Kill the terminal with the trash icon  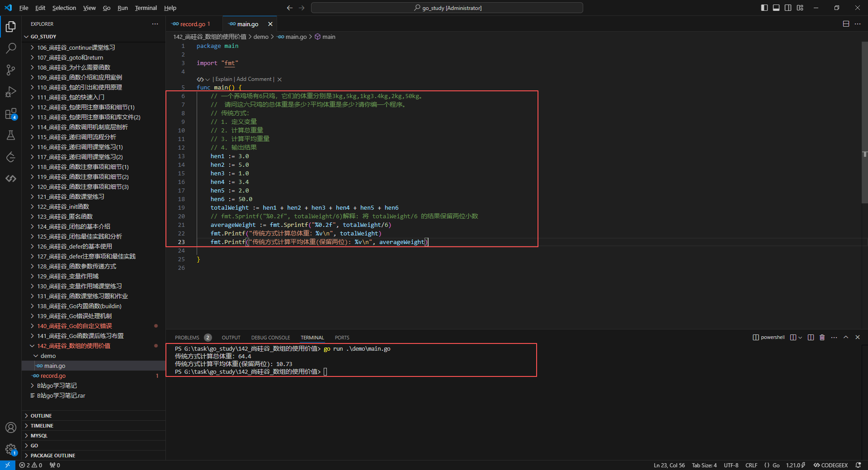click(822, 337)
